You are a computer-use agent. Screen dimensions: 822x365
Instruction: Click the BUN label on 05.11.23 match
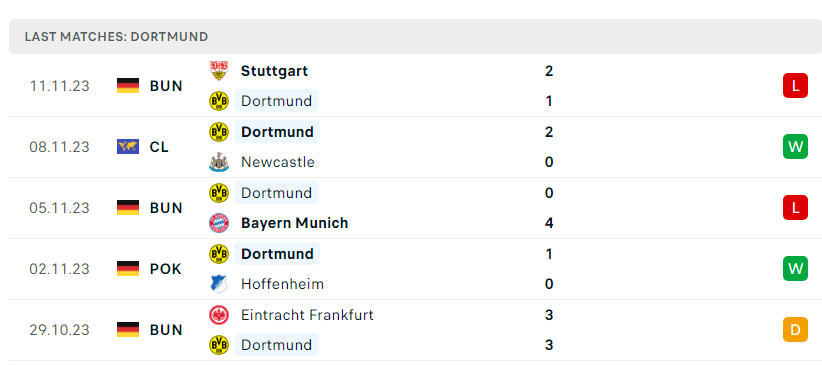pos(166,208)
